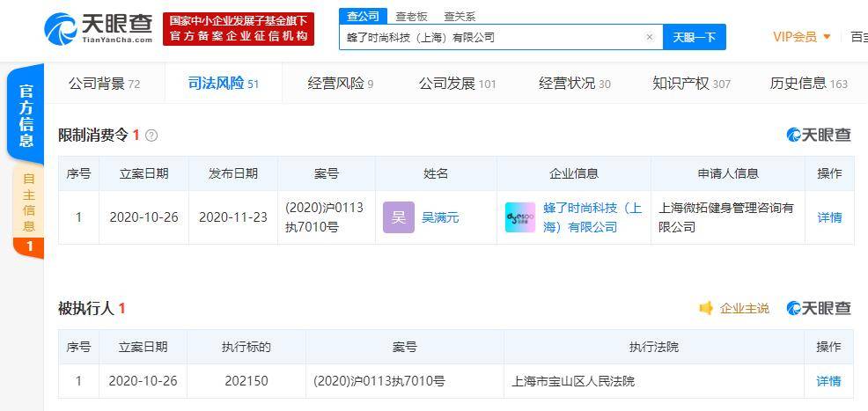Select applicant 上海微拓健身管理咨询有限公司 cell
The height and width of the screenshot is (411, 868).
[727, 217]
